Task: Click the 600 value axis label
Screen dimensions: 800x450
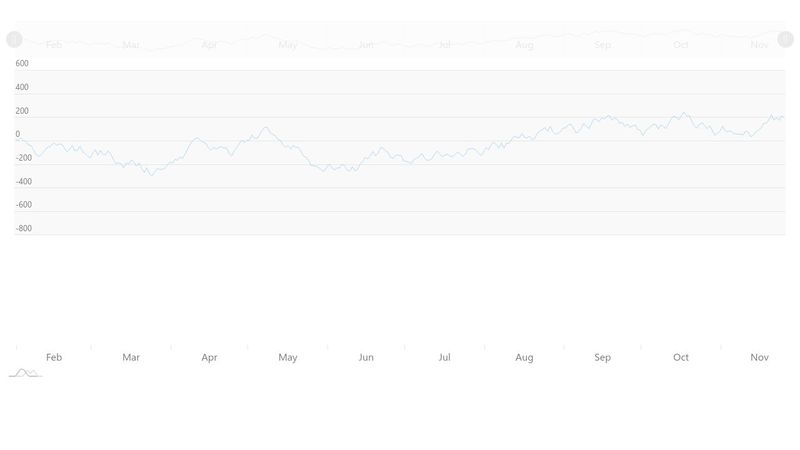Action: (22, 63)
